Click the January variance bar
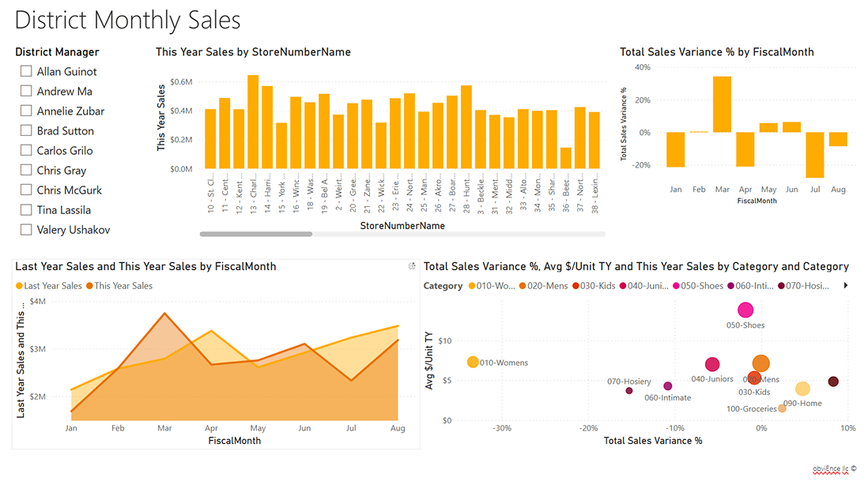 [675, 150]
